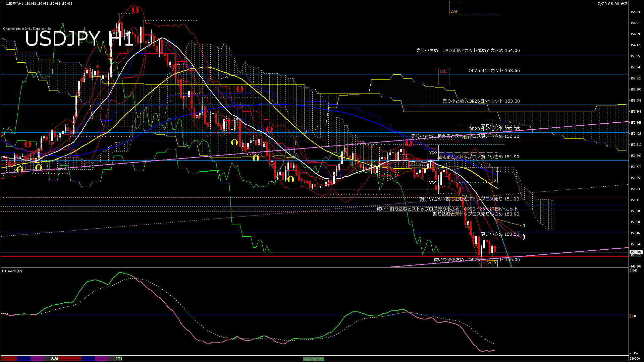
Task: Select the YDO label box
Action: (x=433, y=153)
